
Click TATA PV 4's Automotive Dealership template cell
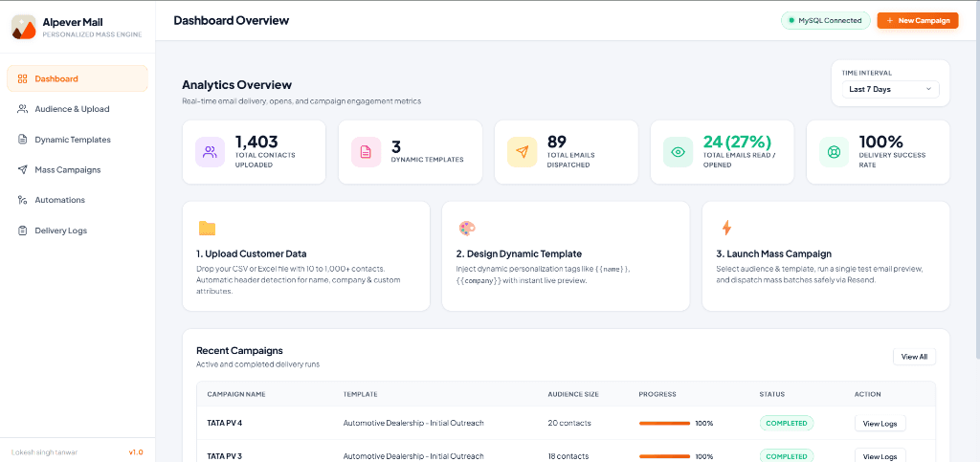pyautogui.click(x=413, y=424)
